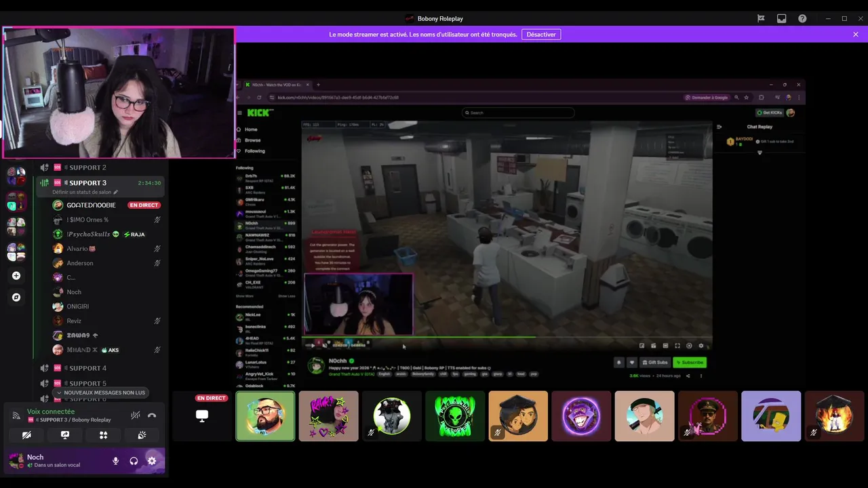Select user ZAWA9 in voice list
Screen dimensions: 868x488
coord(107,335)
